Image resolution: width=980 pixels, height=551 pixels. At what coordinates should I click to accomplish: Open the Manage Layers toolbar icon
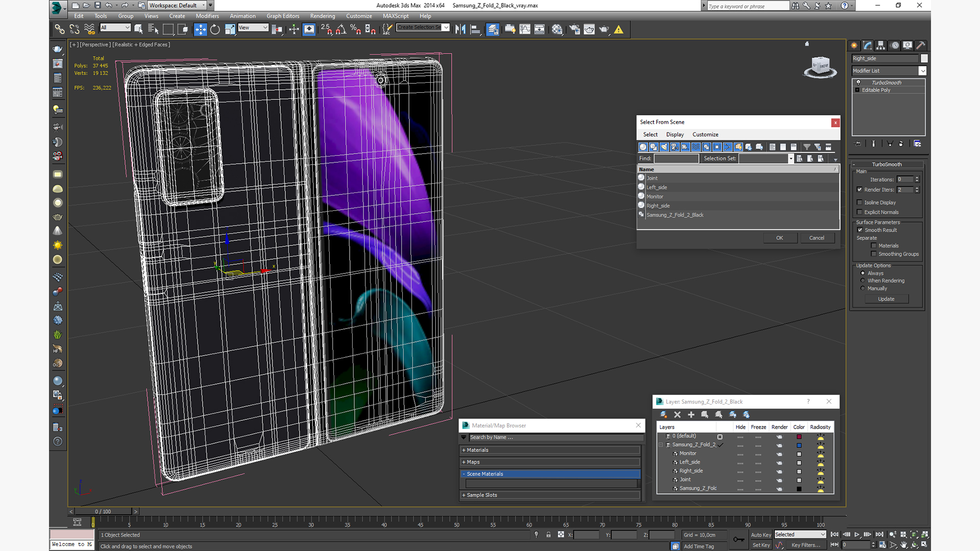(493, 30)
